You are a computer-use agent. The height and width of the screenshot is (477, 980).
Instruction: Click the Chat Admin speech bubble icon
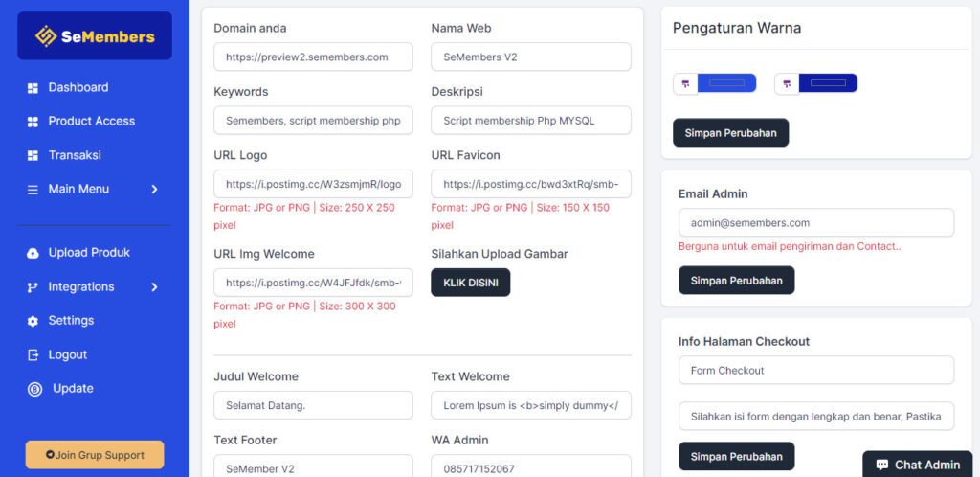(881, 465)
